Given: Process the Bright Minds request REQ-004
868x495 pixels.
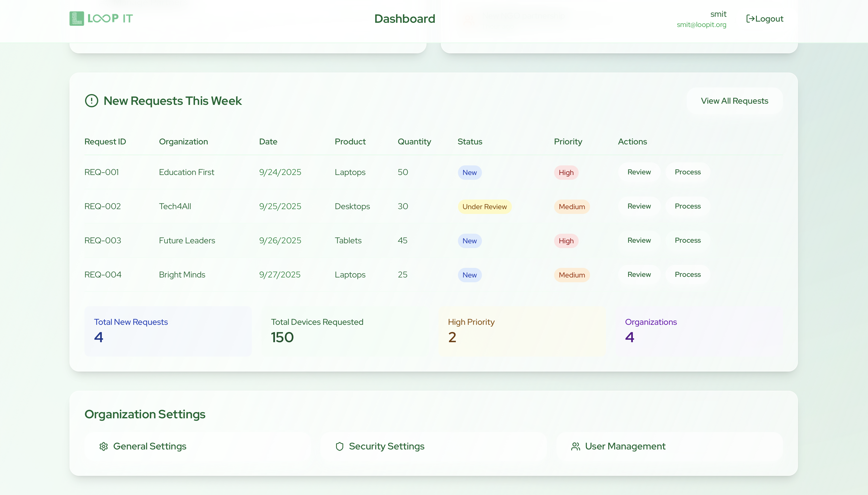Looking at the screenshot, I should point(687,275).
